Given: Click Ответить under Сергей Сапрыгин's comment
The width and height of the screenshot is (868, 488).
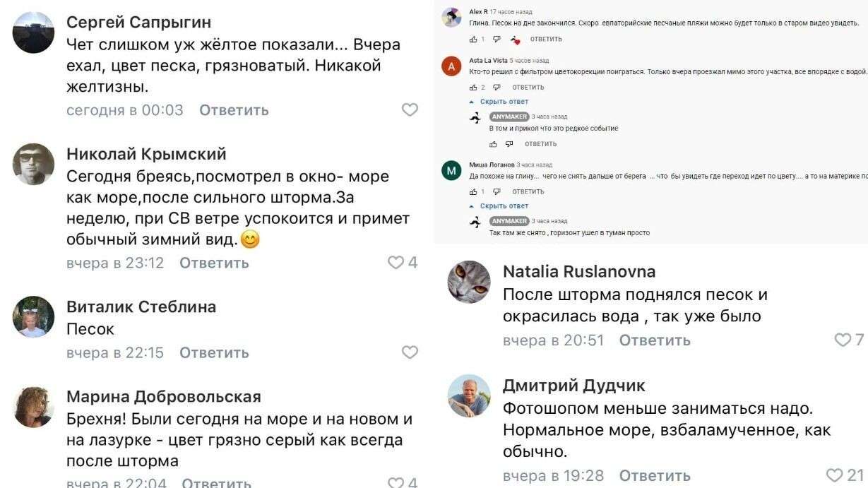Looking at the screenshot, I should point(234,109).
